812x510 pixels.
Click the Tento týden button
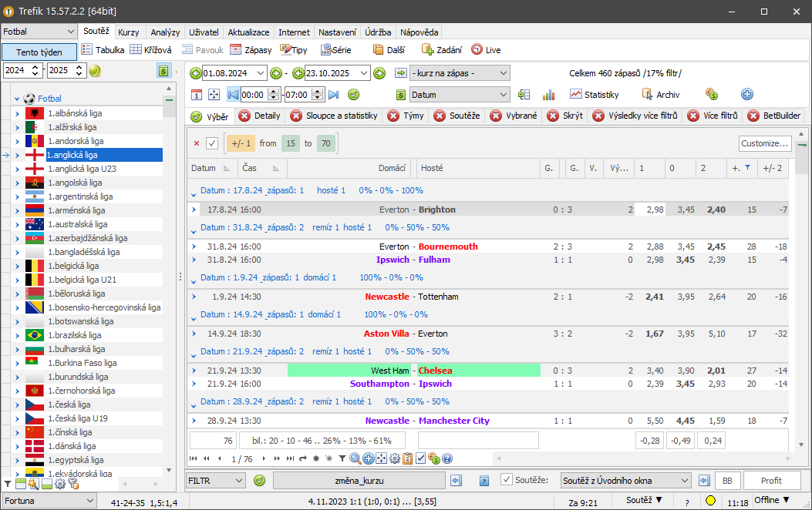coord(39,52)
